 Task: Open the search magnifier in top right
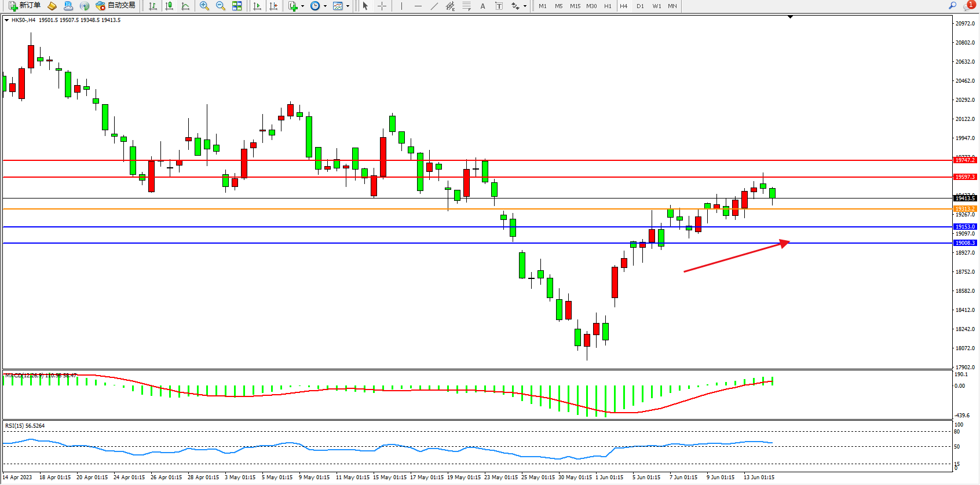click(952, 6)
